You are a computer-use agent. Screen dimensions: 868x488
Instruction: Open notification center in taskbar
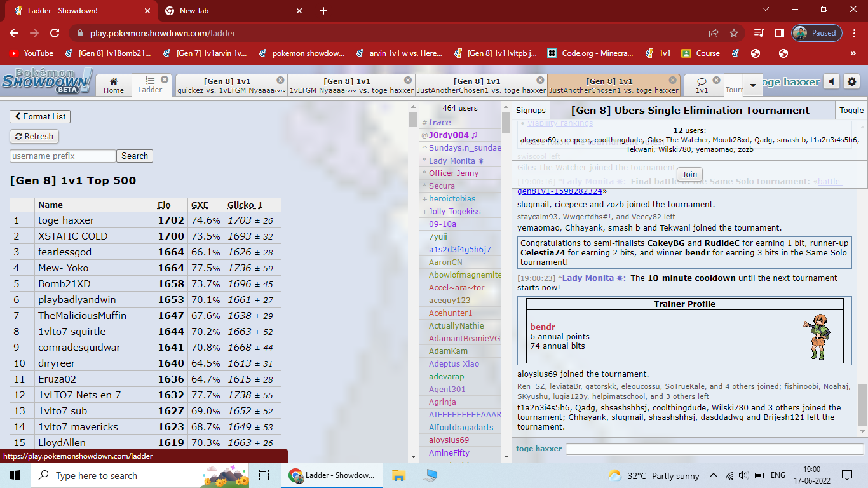coord(846,475)
